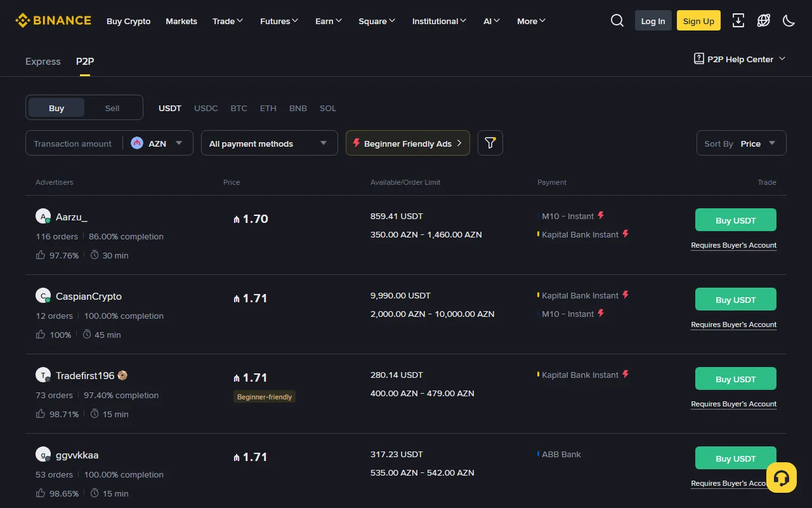Buy USDT from Tradefirst196

point(736,379)
